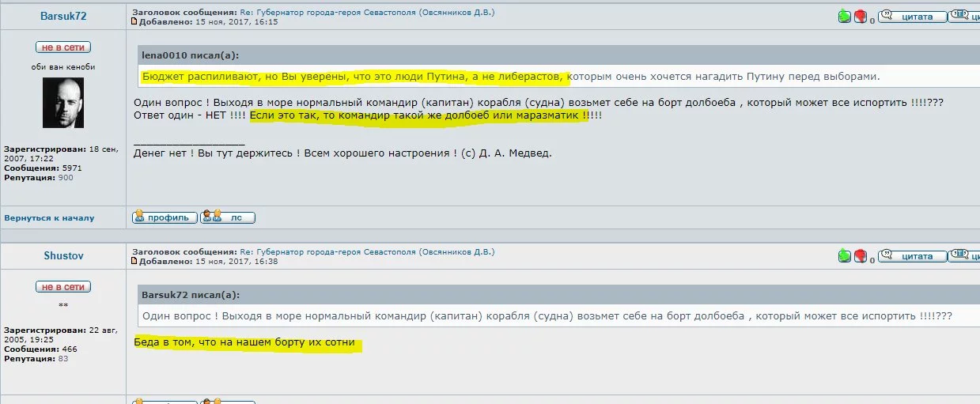Downvote Shustov's post with red thumbs-down

[861, 256]
